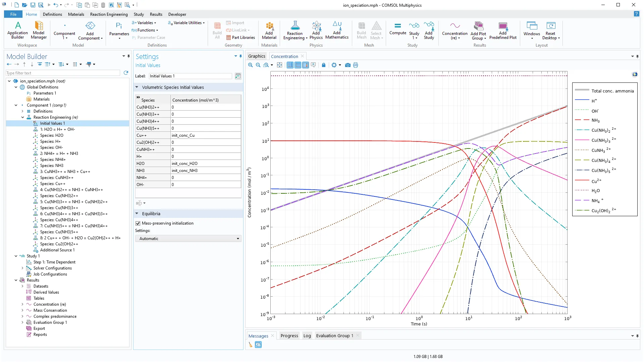This screenshot has width=644, height=362.
Task: Expand the Solver Configurations tree node
Action: click(22, 268)
